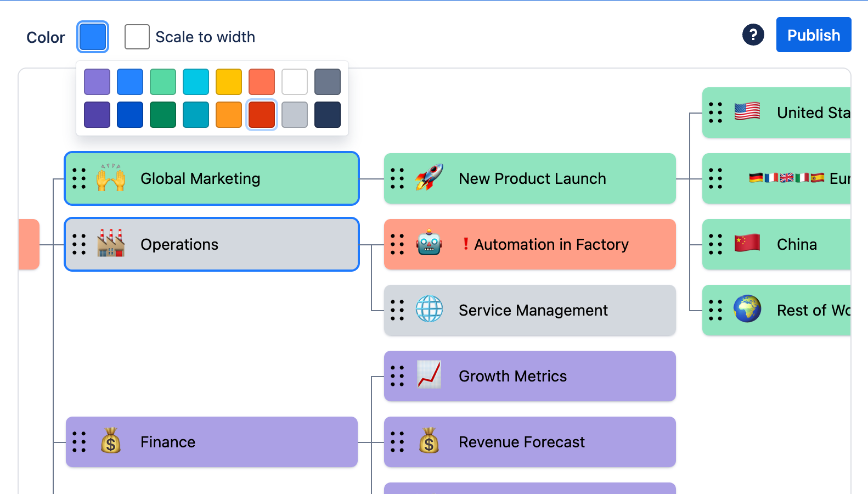The image size is (868, 494).
Task: Grab the Global Marketing drag handle
Action: tap(79, 178)
